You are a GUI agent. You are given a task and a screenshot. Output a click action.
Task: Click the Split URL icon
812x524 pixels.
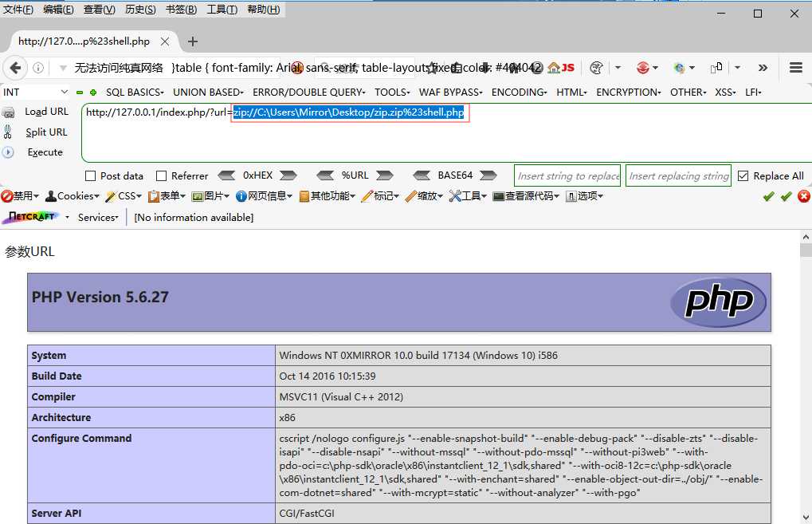[8, 132]
